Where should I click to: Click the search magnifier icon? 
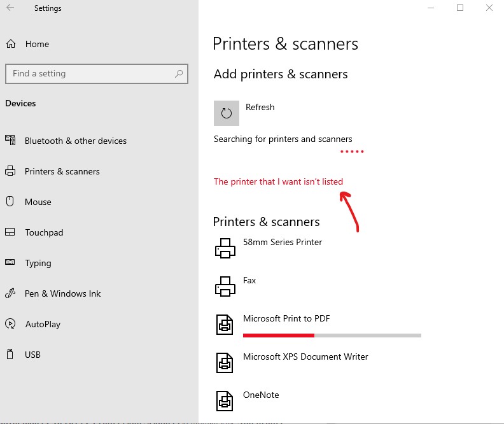179,74
